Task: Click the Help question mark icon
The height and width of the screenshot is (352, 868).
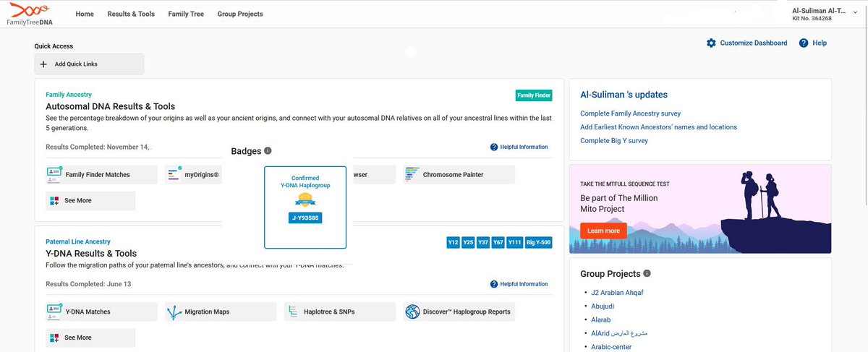Action: point(803,43)
